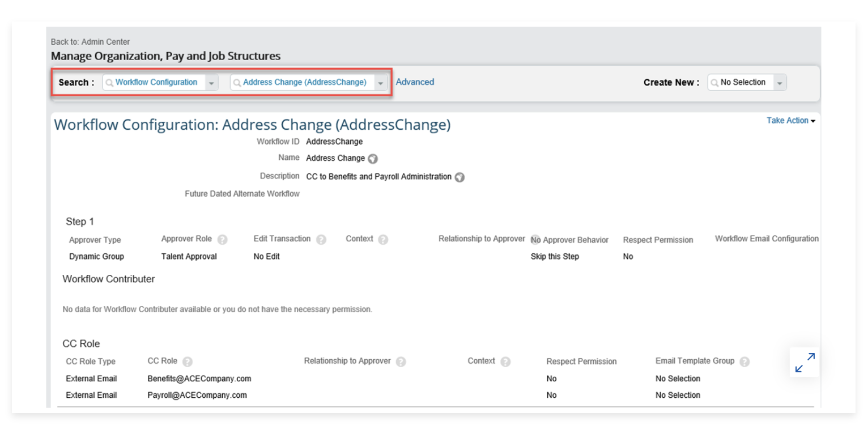The height and width of the screenshot is (425, 868).
Task: Expand the Take Action menu
Action: (791, 121)
